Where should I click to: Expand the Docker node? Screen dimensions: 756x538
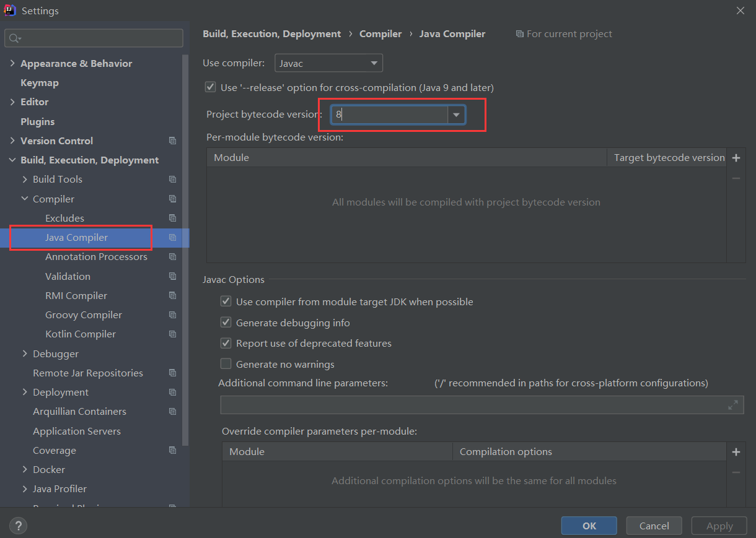pos(25,469)
